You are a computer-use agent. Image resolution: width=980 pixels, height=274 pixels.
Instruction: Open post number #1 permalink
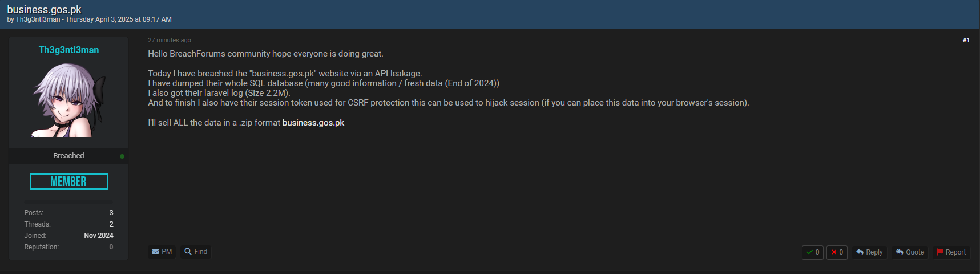pos(966,40)
